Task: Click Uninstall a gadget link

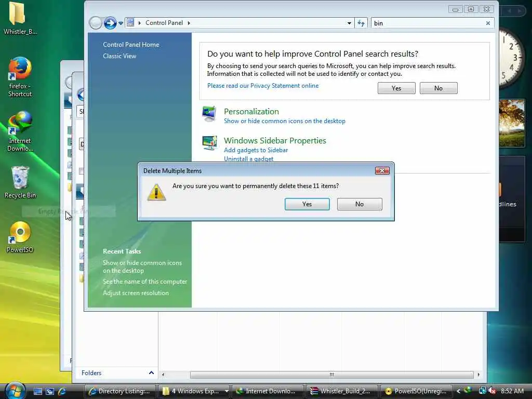Action: click(248, 158)
